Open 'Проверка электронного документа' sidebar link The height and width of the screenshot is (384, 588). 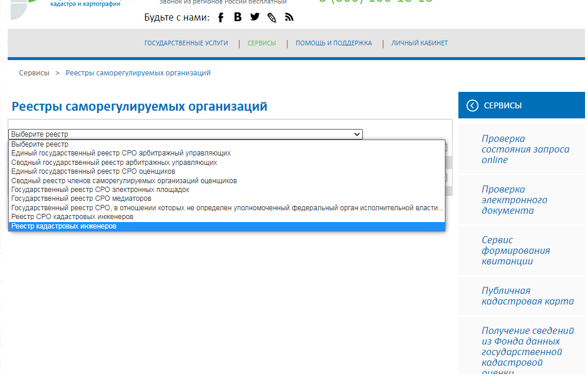tap(514, 200)
